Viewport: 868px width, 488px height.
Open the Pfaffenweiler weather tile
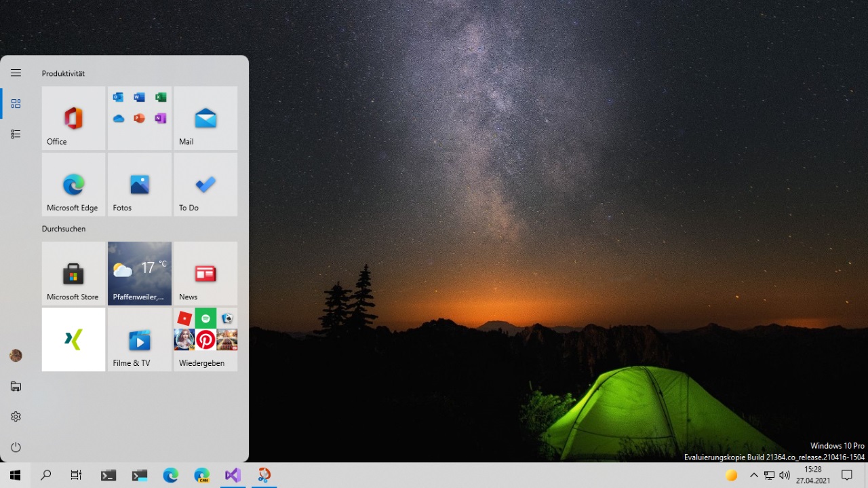tap(140, 274)
